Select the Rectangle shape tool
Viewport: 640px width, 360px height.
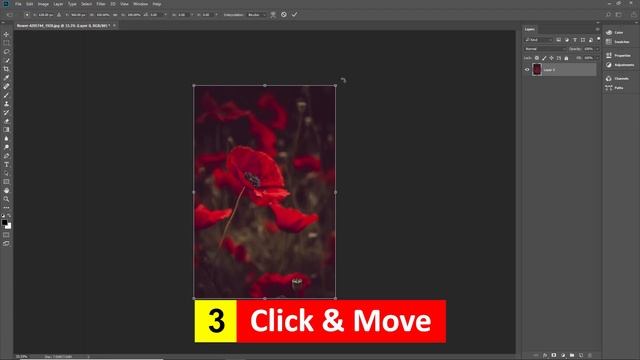pyautogui.click(x=6, y=182)
